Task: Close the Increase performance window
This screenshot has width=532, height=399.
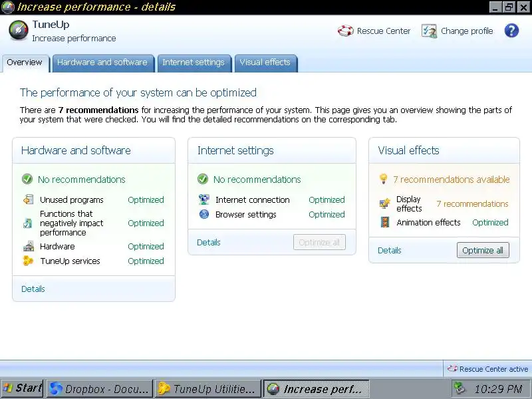Action: tap(523, 7)
